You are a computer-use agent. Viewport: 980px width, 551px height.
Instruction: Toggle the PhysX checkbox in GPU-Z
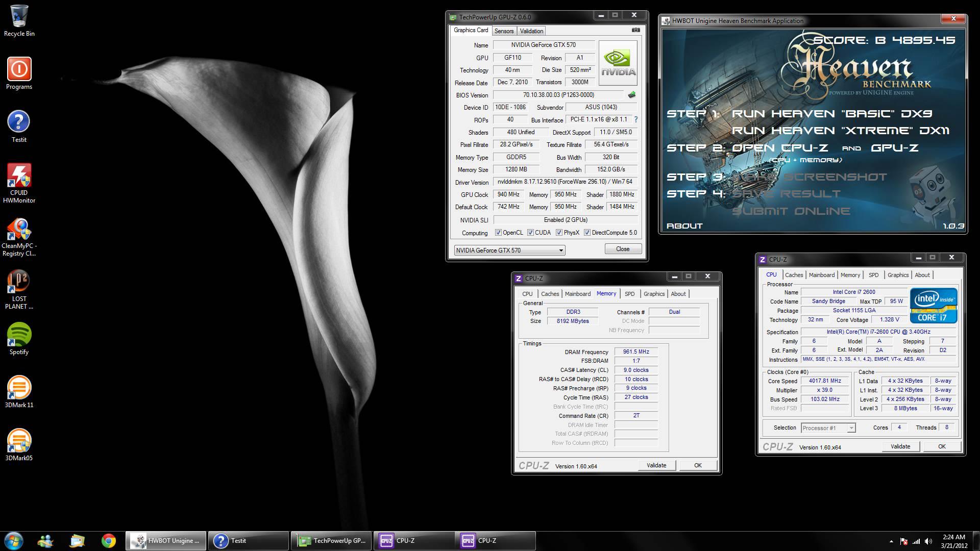click(x=559, y=233)
